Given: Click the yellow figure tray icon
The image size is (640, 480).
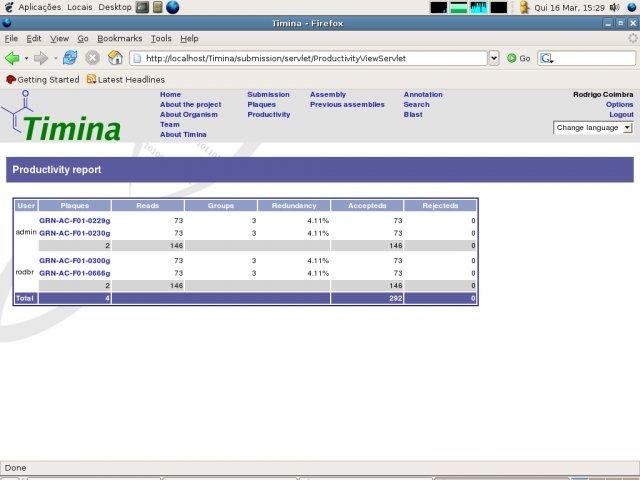Looking at the screenshot, I should pyautogui.click(x=524, y=7).
